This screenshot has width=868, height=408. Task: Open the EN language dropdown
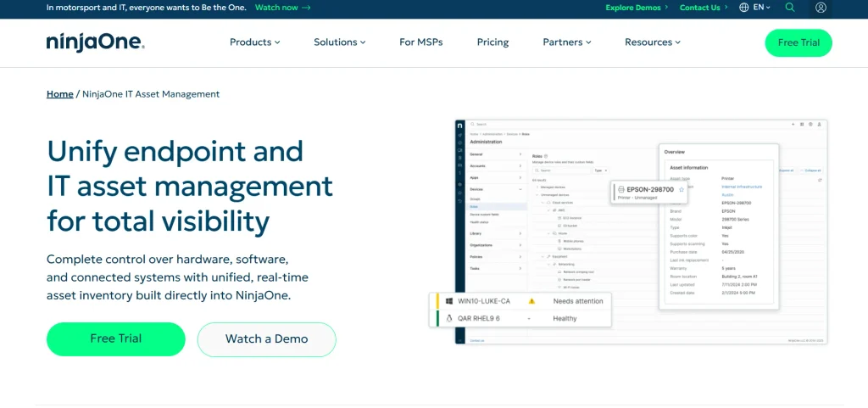click(x=762, y=8)
